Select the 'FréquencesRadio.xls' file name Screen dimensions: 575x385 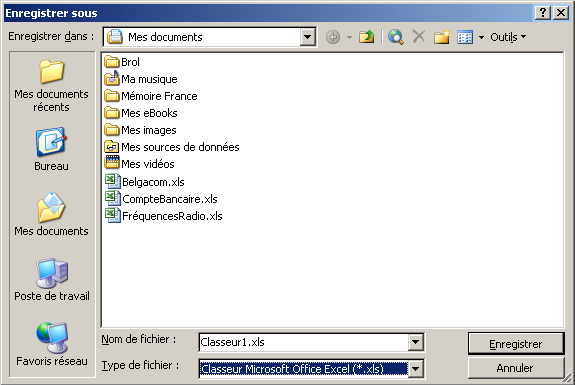point(172,216)
